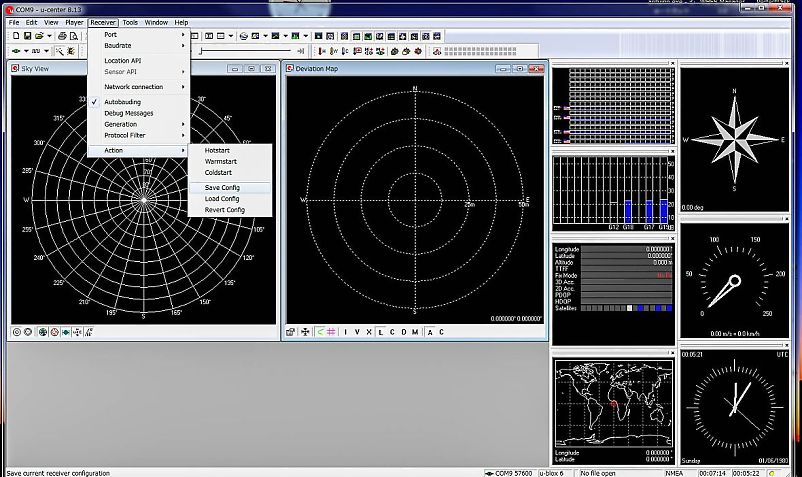
Task: Expand the Baudrate submenu
Action: tap(139, 46)
